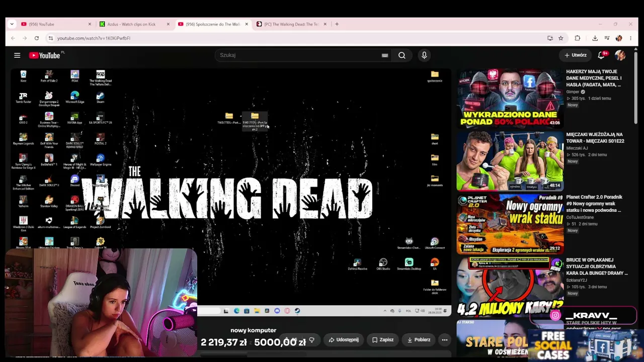Click the Discord icon in the video taskbar
This screenshot has width=644, height=362.
pos(277,311)
